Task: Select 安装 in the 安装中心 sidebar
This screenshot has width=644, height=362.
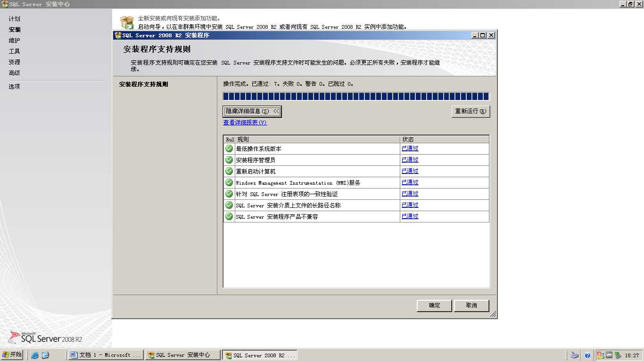Action: point(15,30)
